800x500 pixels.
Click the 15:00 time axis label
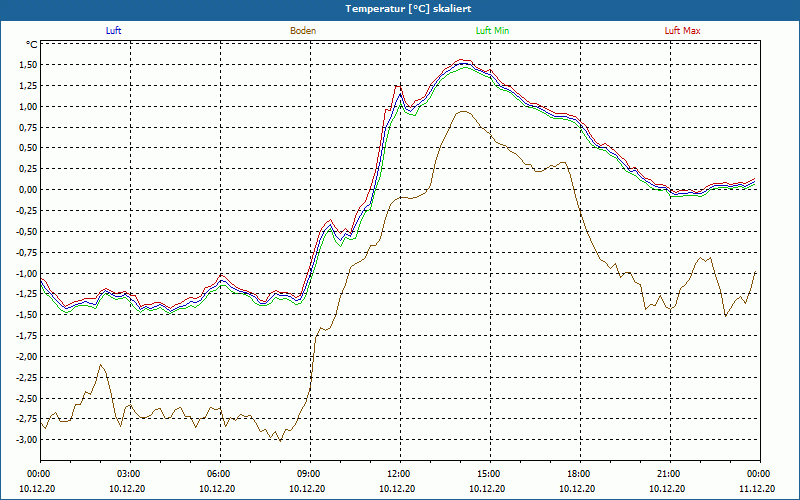[490, 474]
